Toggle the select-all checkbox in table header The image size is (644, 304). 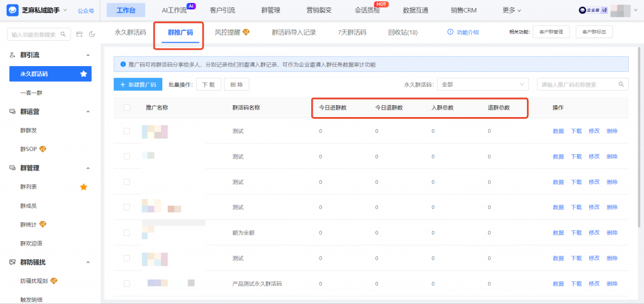pos(127,108)
